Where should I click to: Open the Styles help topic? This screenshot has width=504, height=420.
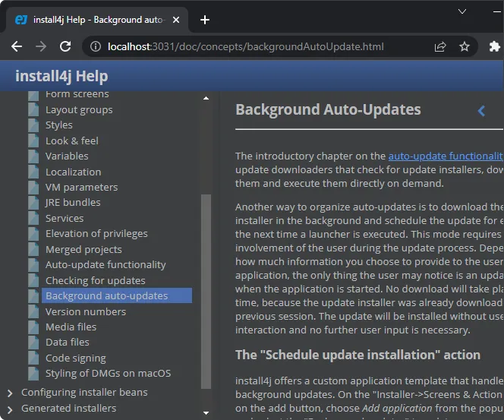pos(58,125)
